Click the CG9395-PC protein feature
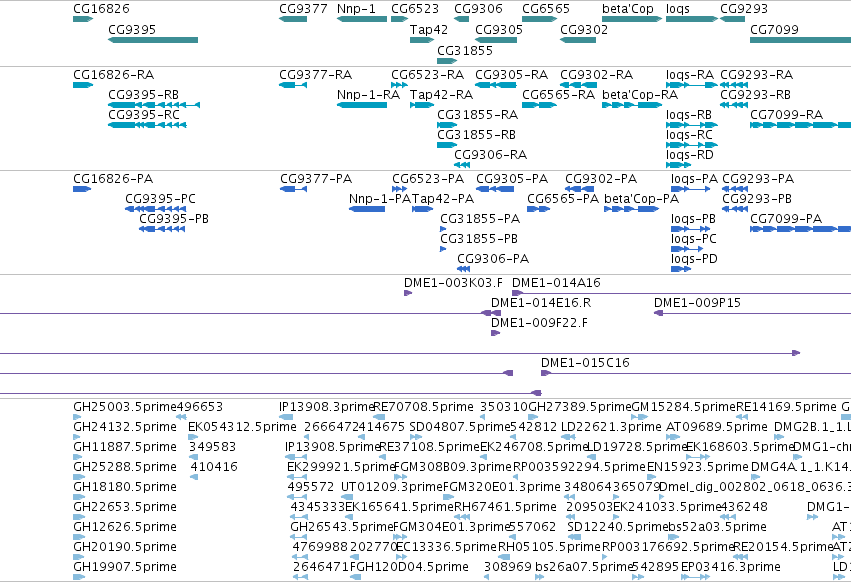The image size is (851, 582). tap(156, 209)
